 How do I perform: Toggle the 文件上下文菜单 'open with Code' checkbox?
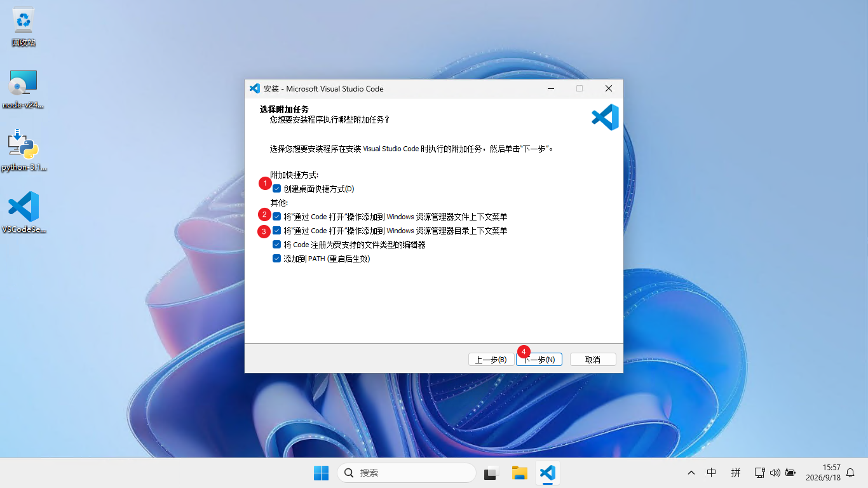277,217
